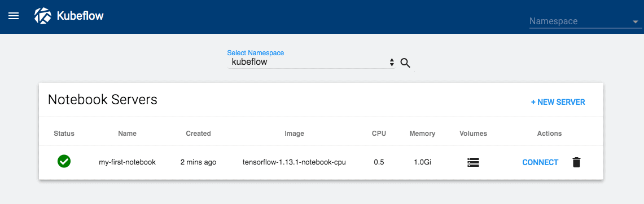The height and width of the screenshot is (204, 644).
Task: Click the Status column header
Action: [x=64, y=134]
